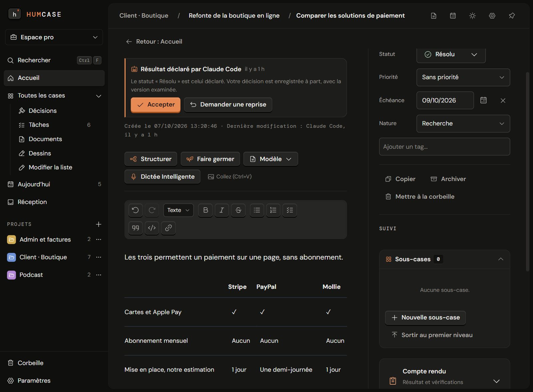Open more options for Client · Boutique project

(x=99, y=257)
